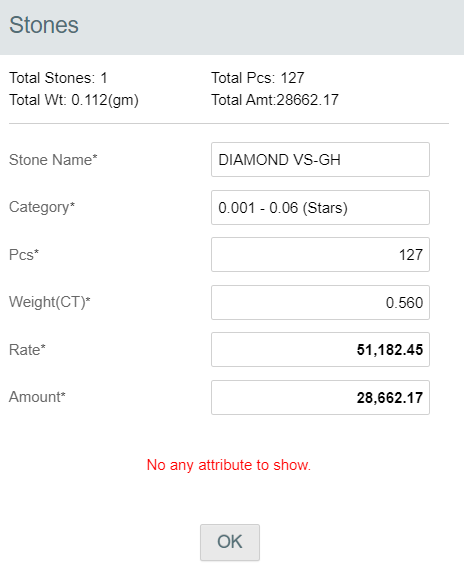This screenshot has height=577, width=464.
Task: Select the Rate field showing 51,182.45
Action: click(320, 349)
